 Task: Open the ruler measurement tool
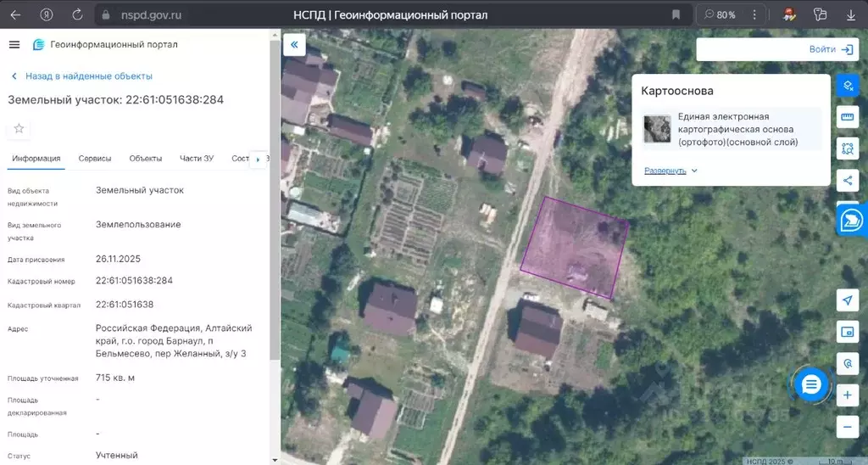847,117
